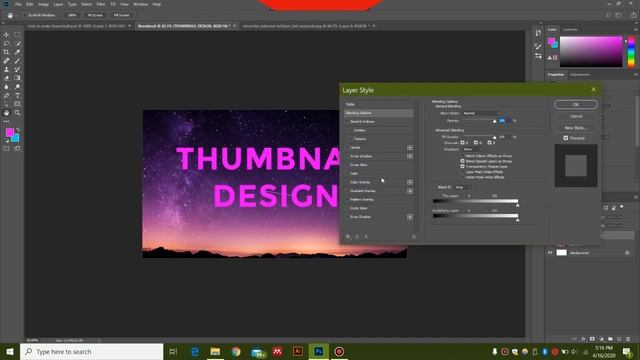Screen dimensions: 640x360
Task: Open the Properties panel options menu
Action: [x=636, y=75]
